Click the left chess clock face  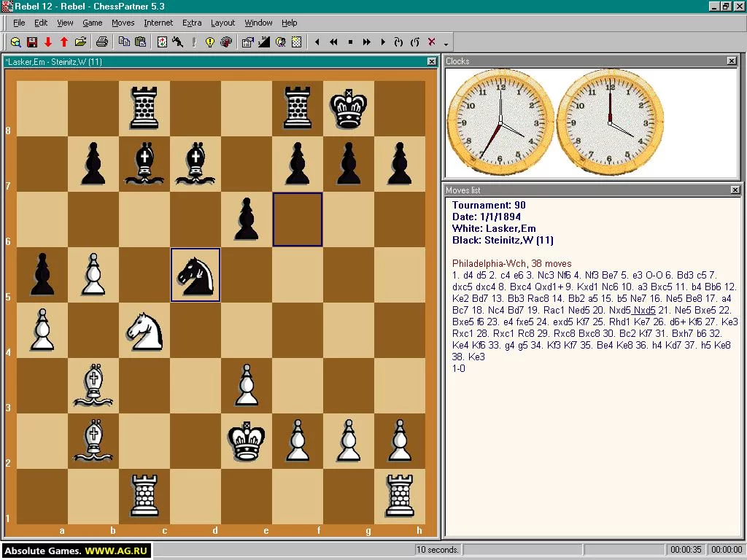[500, 122]
